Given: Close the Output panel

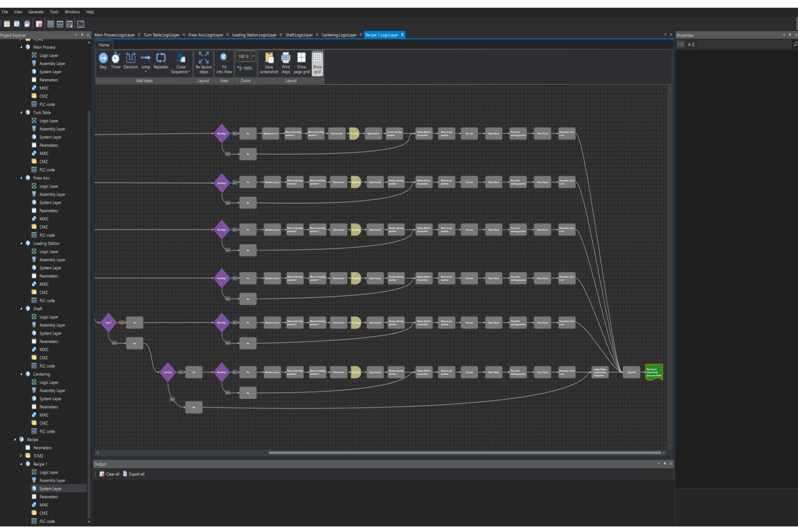Looking at the screenshot, I should coord(670,464).
